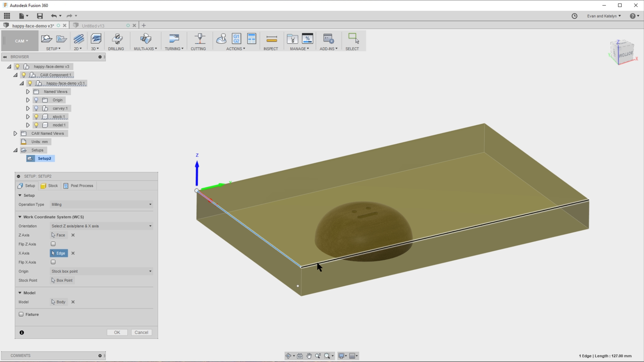
Task: Click the Post Process percent icon in Manage group
Action: [308, 39]
